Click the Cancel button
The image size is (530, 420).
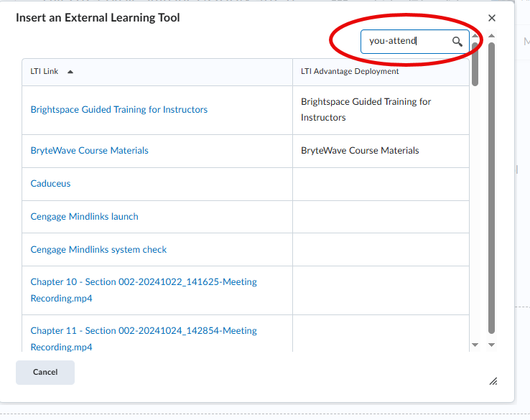[x=45, y=372]
